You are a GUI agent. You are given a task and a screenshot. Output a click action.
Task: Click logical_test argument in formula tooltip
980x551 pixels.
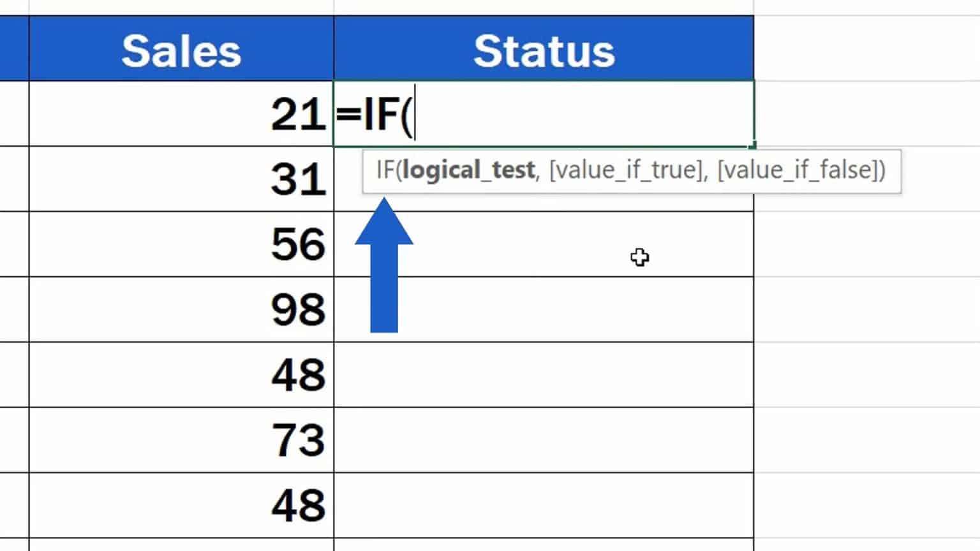tap(468, 170)
